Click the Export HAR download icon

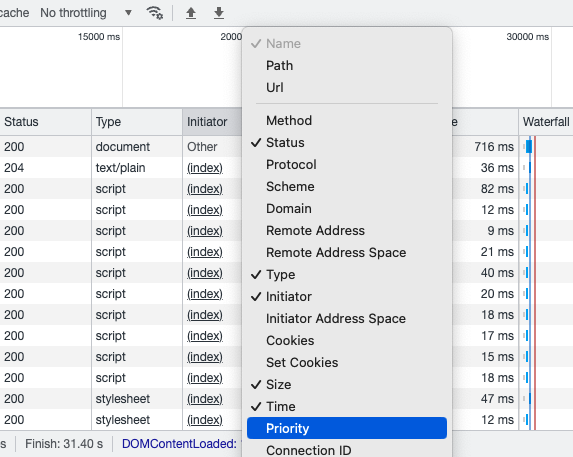(219, 13)
